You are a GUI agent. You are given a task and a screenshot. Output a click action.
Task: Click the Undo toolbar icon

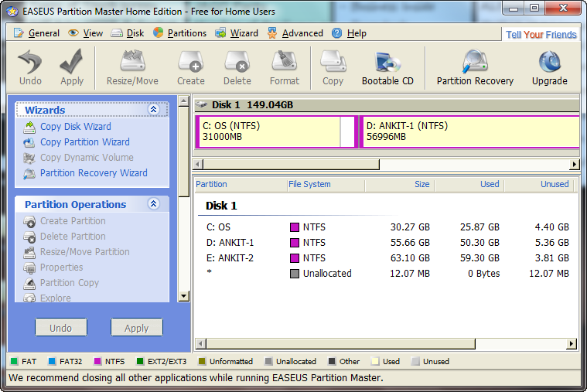(x=30, y=67)
